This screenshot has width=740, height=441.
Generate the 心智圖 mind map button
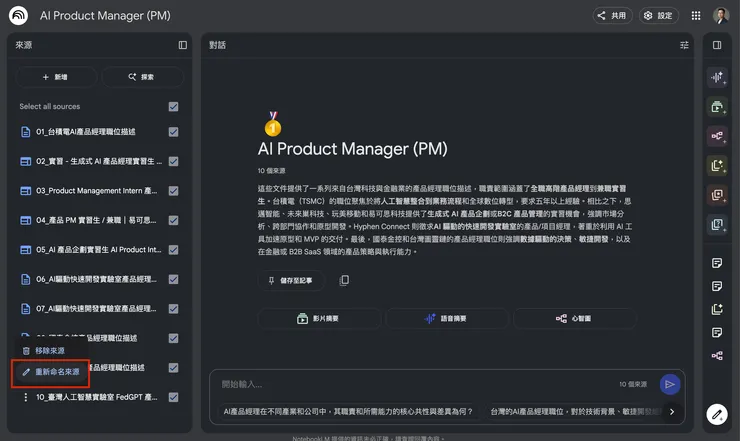coord(574,319)
